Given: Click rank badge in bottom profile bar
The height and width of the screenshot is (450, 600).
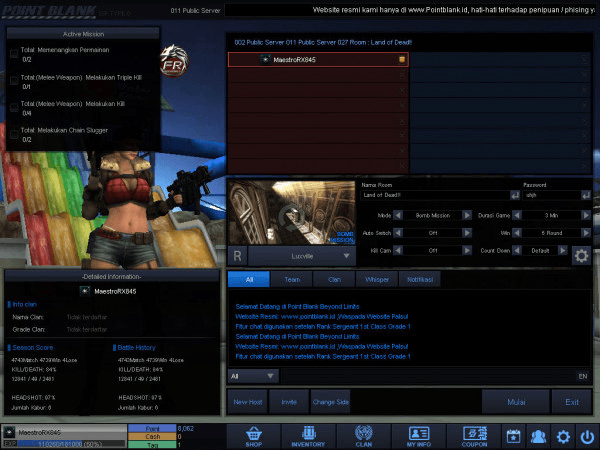Looking at the screenshot, I should [x=9, y=432].
